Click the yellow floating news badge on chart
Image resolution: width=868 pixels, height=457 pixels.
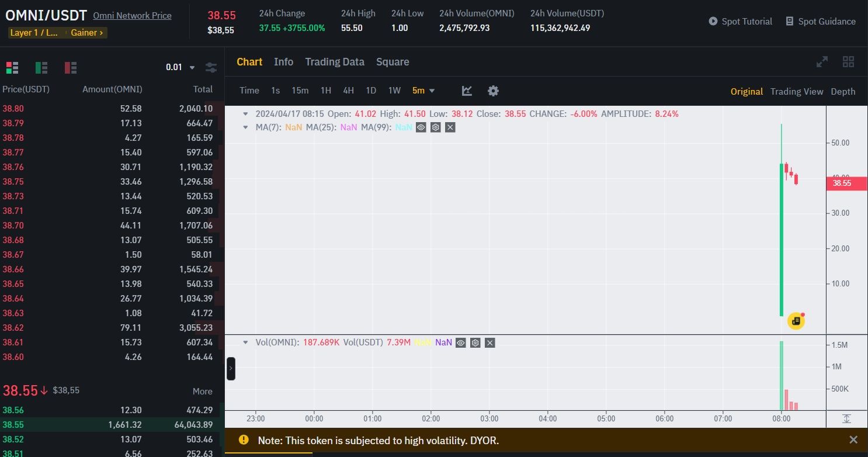[x=796, y=320]
